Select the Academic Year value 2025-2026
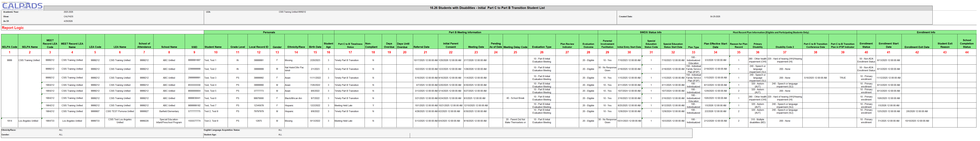Viewport: 980px width, 141px height. 68,12
